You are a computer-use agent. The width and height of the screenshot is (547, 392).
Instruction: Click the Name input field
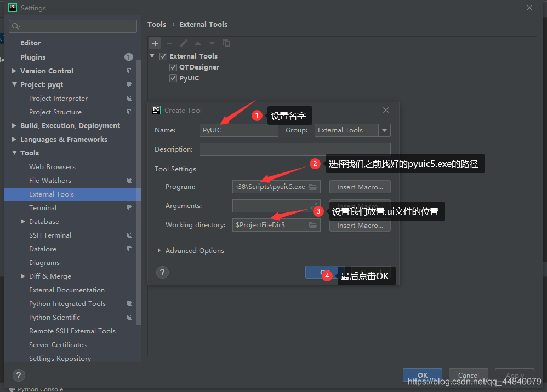(x=238, y=130)
